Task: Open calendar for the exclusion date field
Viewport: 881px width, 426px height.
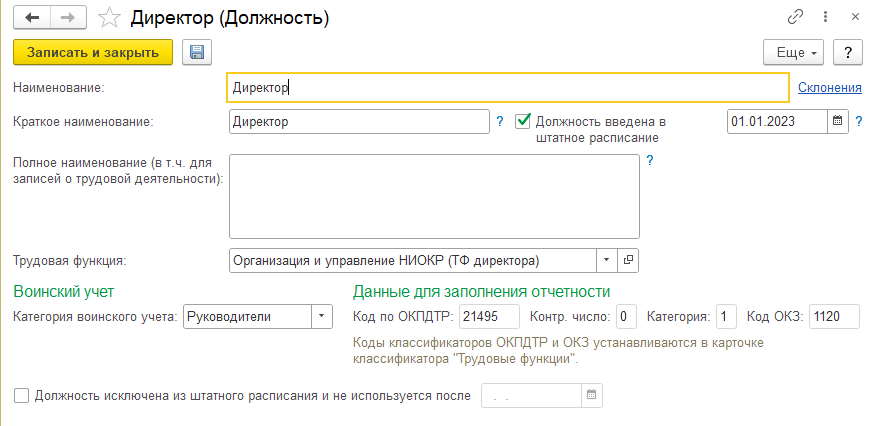Action: [x=591, y=396]
